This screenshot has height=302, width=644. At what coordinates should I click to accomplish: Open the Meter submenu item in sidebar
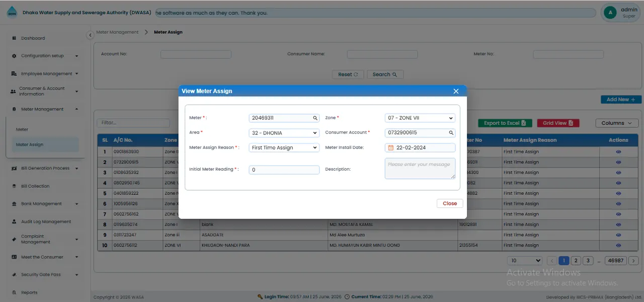point(22,130)
